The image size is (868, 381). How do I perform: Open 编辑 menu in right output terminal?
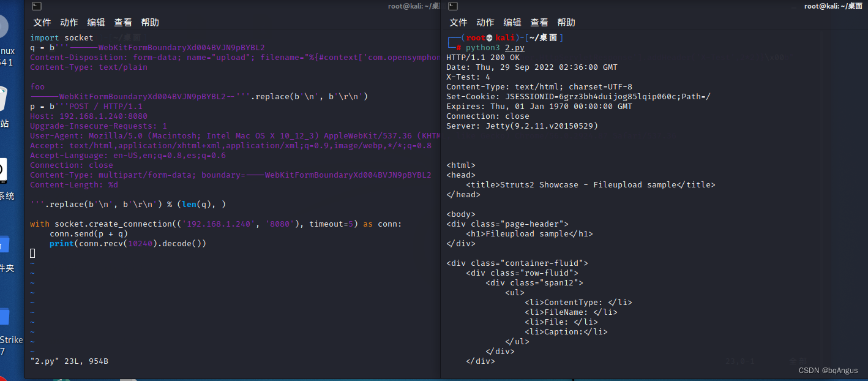tap(512, 23)
